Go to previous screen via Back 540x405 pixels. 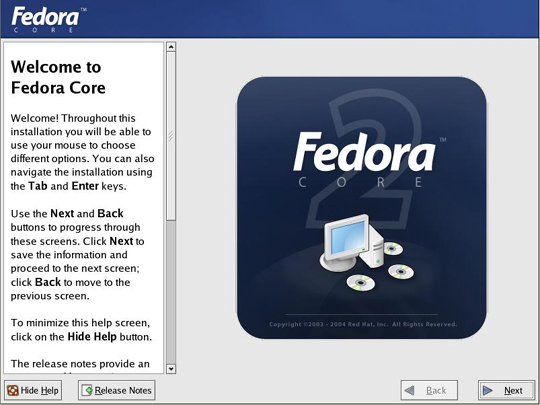pyautogui.click(x=429, y=390)
